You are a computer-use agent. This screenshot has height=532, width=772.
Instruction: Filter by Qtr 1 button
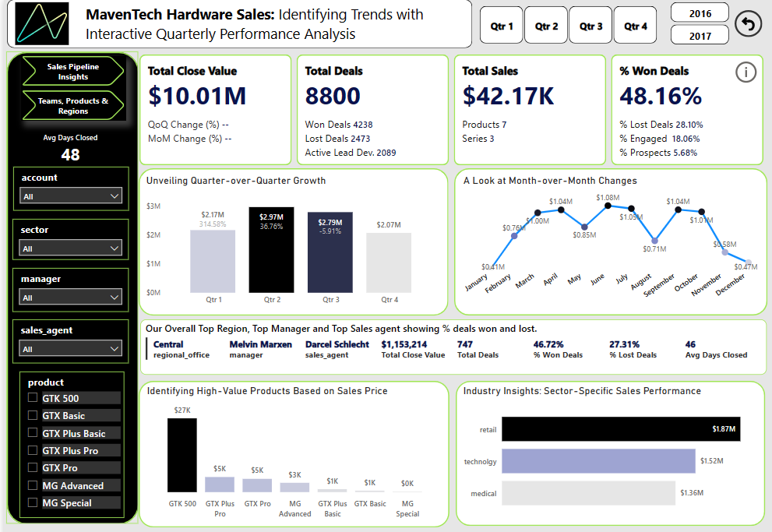[502, 26]
